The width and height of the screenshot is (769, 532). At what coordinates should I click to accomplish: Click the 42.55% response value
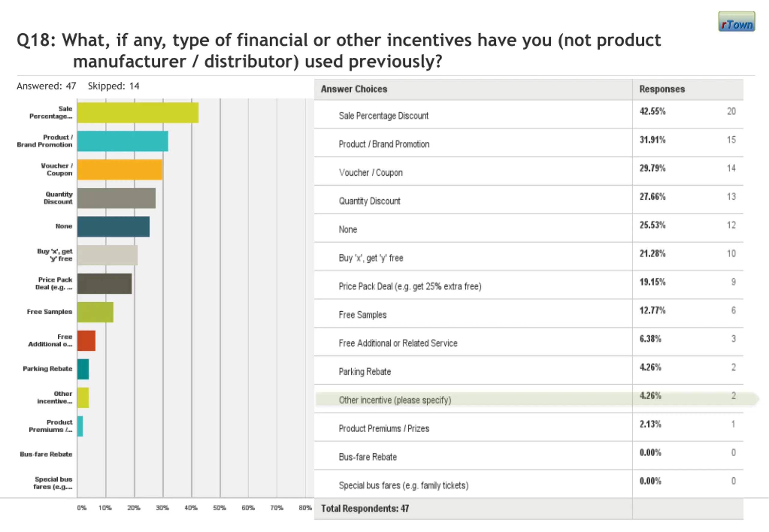coord(652,111)
